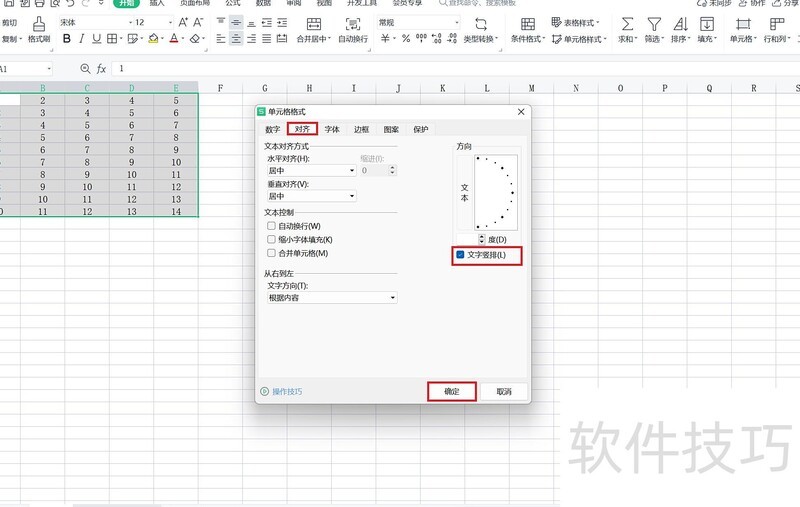Viewport: 800px width, 507px height.
Task: Confirm the dialog with the OK button
Action: [x=452, y=391]
